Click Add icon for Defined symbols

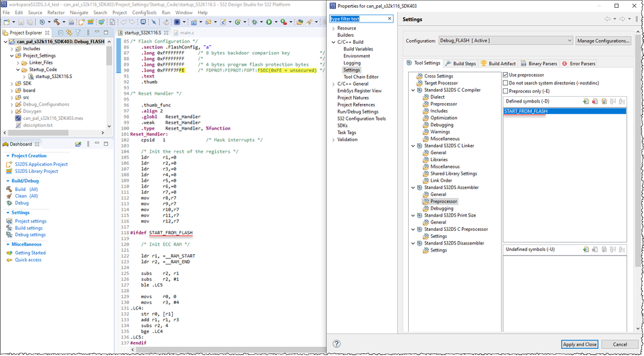tap(585, 101)
